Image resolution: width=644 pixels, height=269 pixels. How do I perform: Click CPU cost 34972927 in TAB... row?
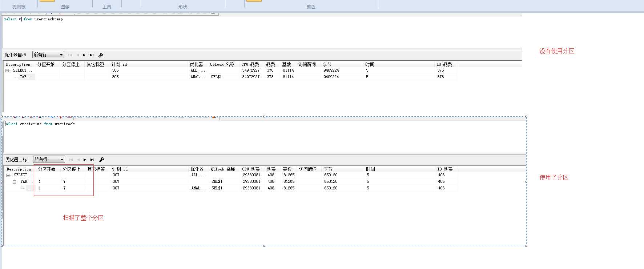[251, 77]
